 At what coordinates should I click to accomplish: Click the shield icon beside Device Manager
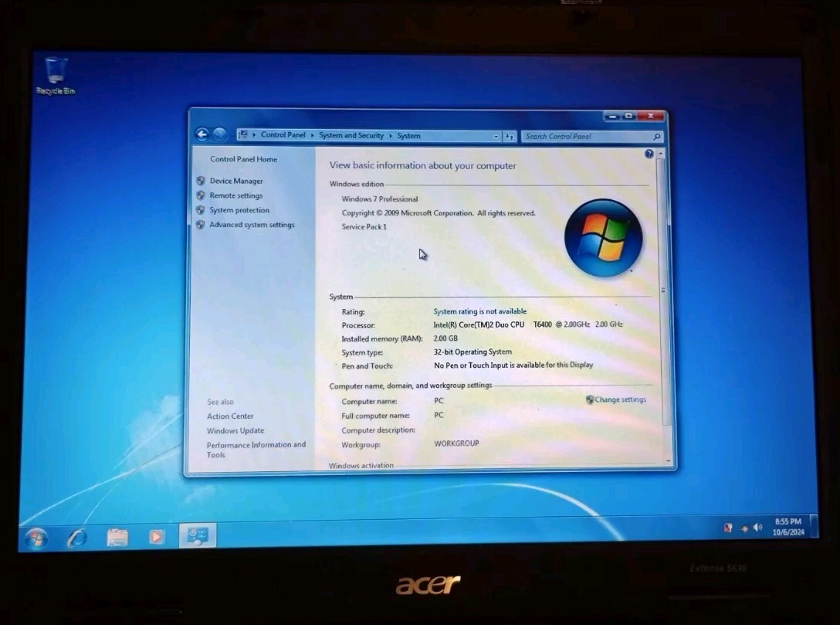[x=201, y=181]
